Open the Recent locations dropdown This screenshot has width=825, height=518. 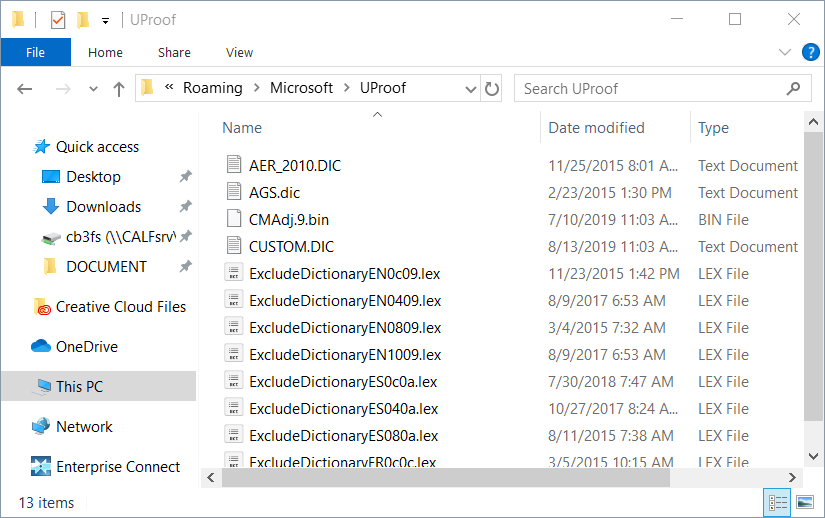[93, 89]
